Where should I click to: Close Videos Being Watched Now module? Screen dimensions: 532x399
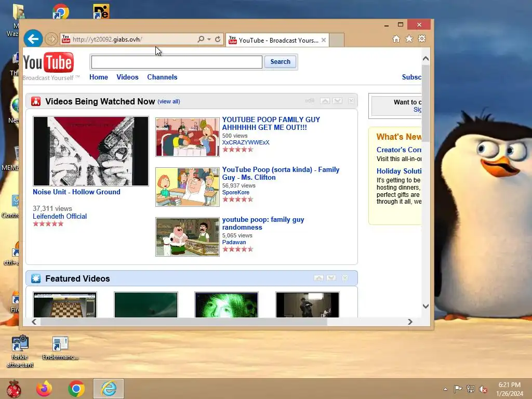pos(351,101)
